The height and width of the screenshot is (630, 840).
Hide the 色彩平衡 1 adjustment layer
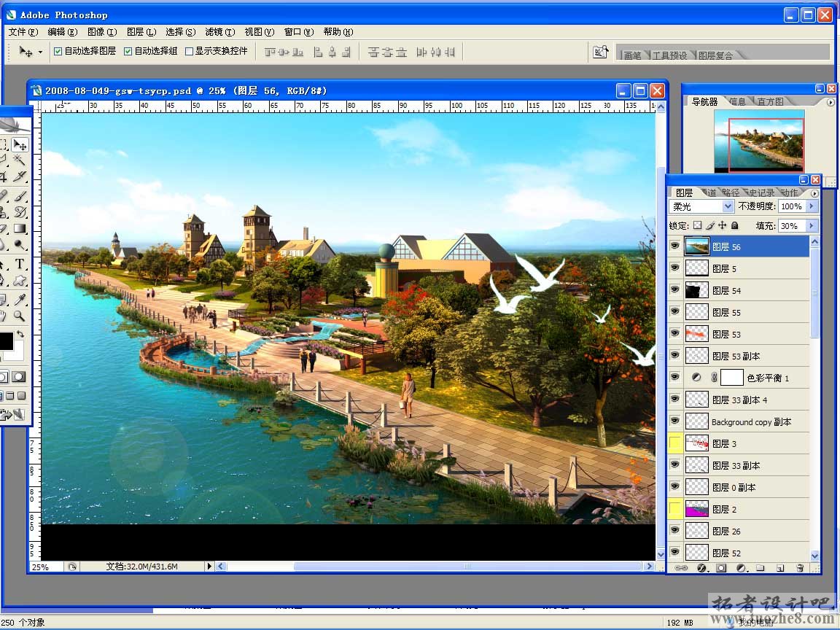pos(674,377)
